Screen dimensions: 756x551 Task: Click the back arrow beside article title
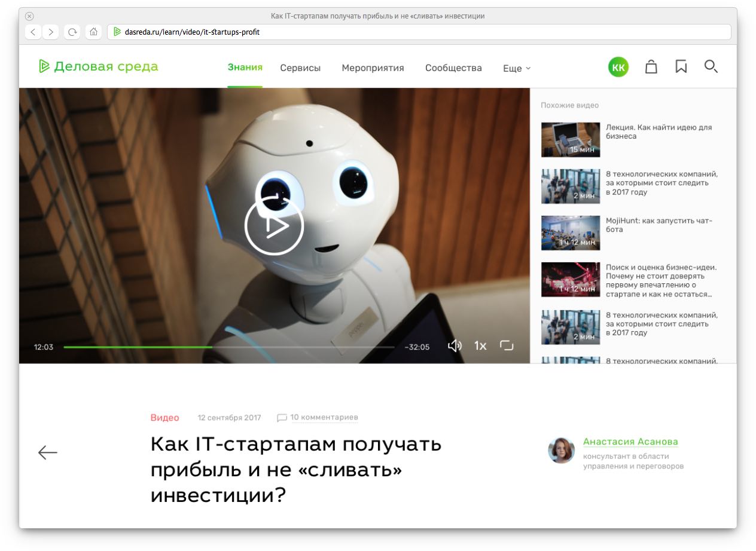click(48, 453)
